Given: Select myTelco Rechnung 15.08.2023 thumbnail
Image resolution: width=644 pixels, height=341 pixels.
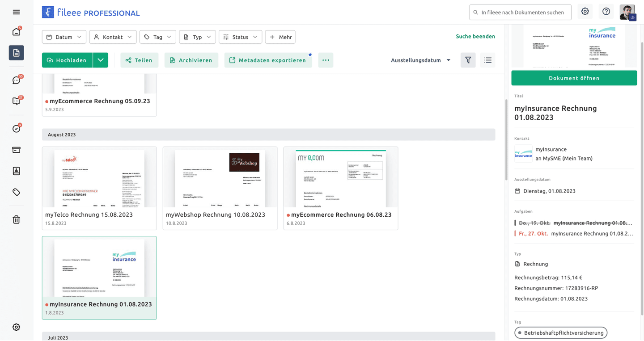Looking at the screenshot, I should click(99, 188).
